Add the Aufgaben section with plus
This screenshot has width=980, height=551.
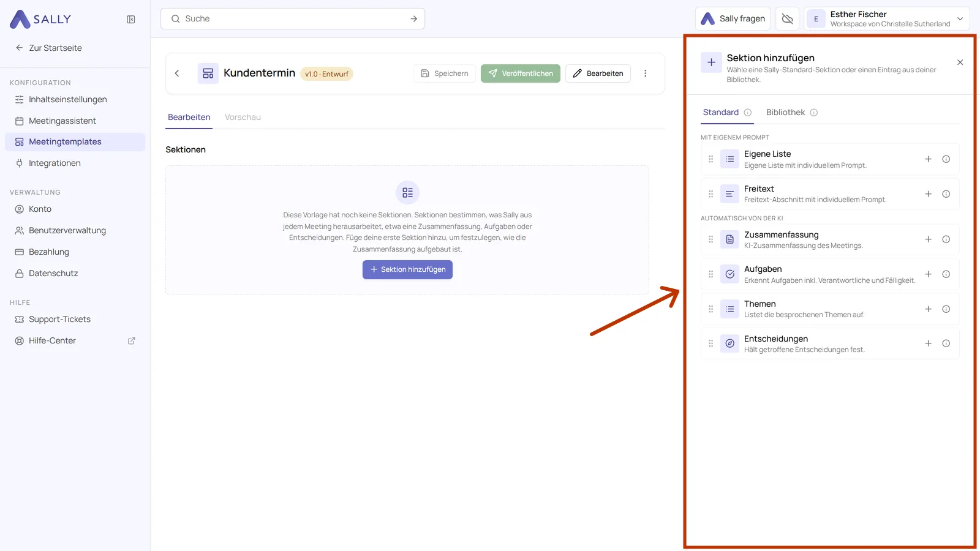[929, 274]
